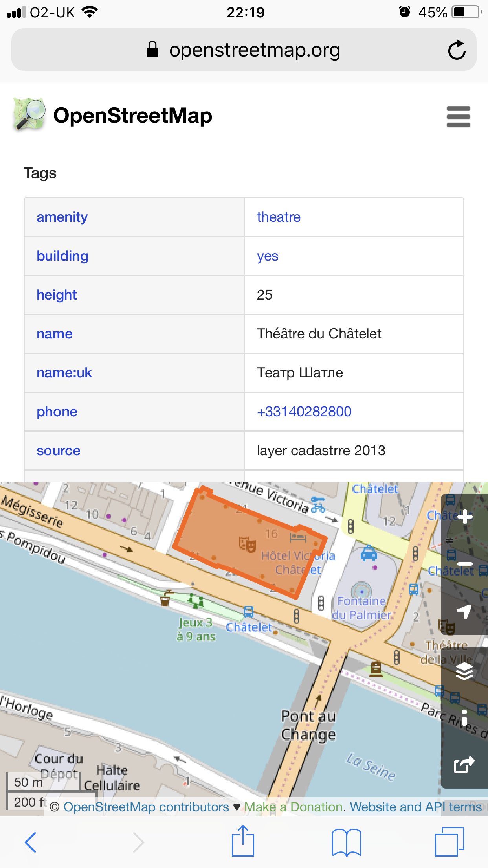
Task: Tap the Halte Cellulaire map label
Action: 112,778
